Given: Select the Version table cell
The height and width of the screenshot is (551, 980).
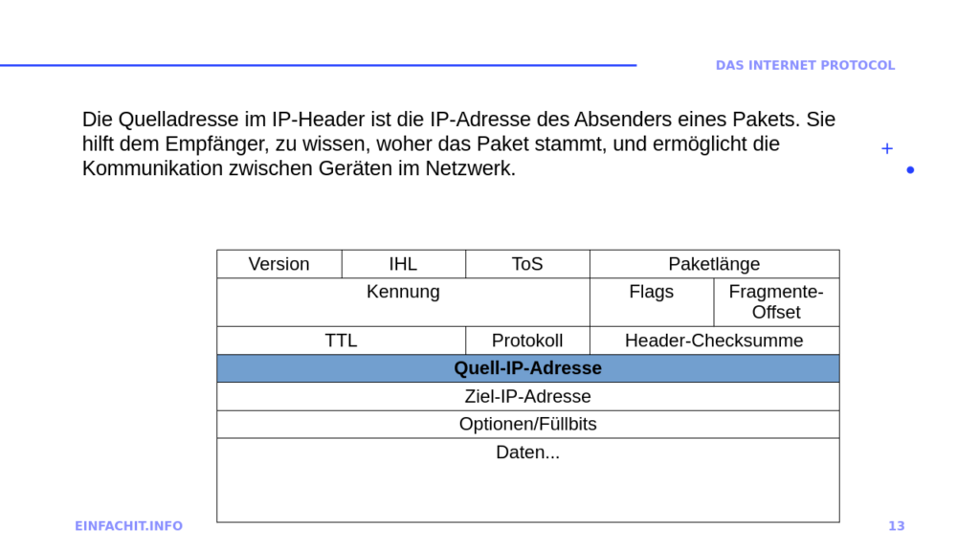Looking at the screenshot, I should coord(279,264).
